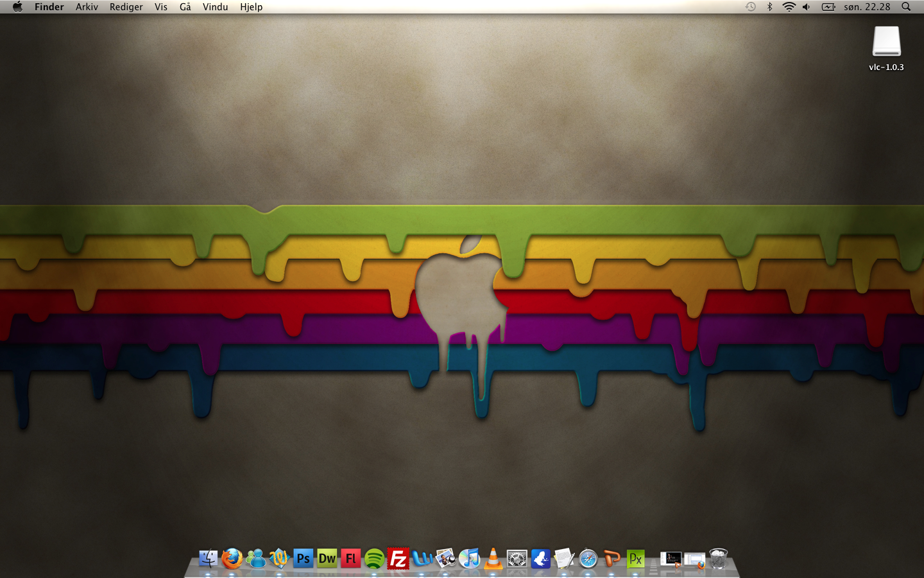This screenshot has height=578, width=924.
Task: Click the battery status icon
Action: [828, 7]
